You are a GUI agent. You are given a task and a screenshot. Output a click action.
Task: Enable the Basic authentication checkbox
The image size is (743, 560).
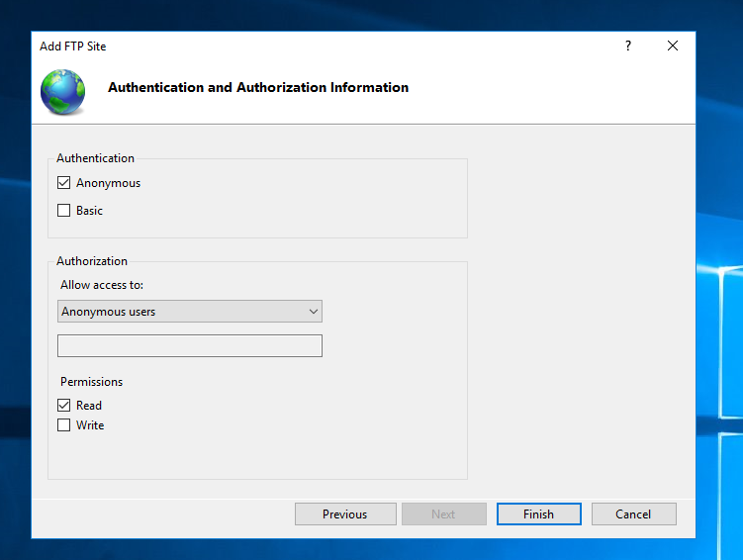63,211
